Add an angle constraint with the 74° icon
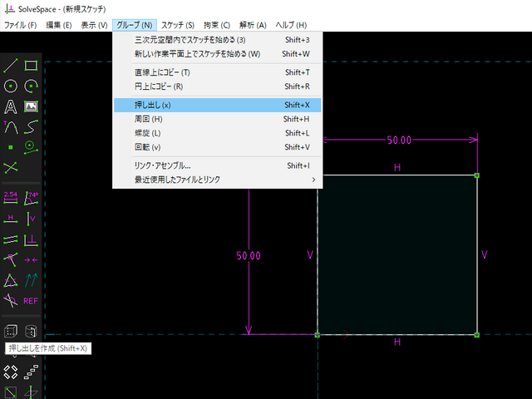The height and width of the screenshot is (399, 532). (x=31, y=198)
